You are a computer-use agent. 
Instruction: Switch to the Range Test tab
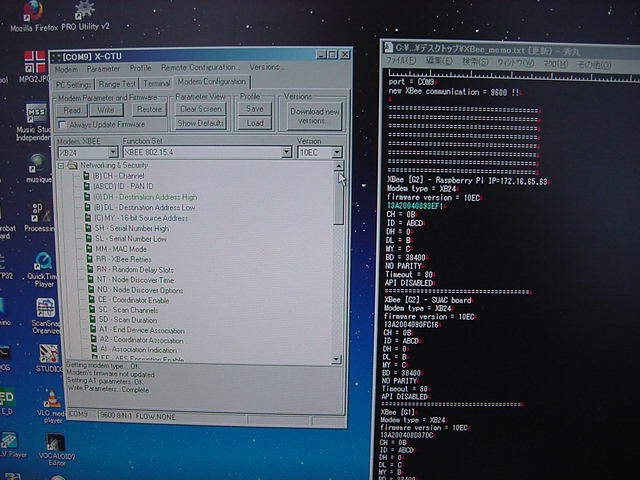coord(117,84)
